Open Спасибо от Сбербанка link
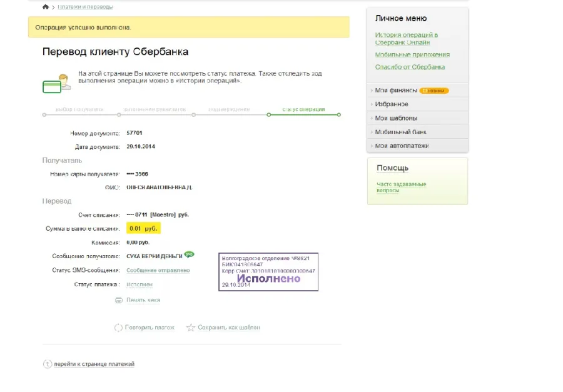Screen dimensions: 563x392 pos(410,67)
